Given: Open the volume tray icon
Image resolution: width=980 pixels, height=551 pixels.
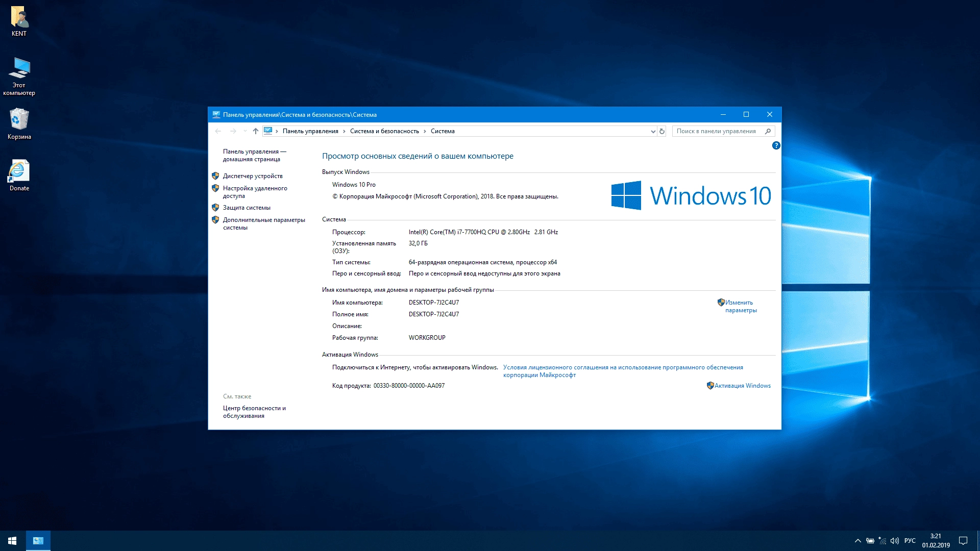Looking at the screenshot, I should (895, 541).
